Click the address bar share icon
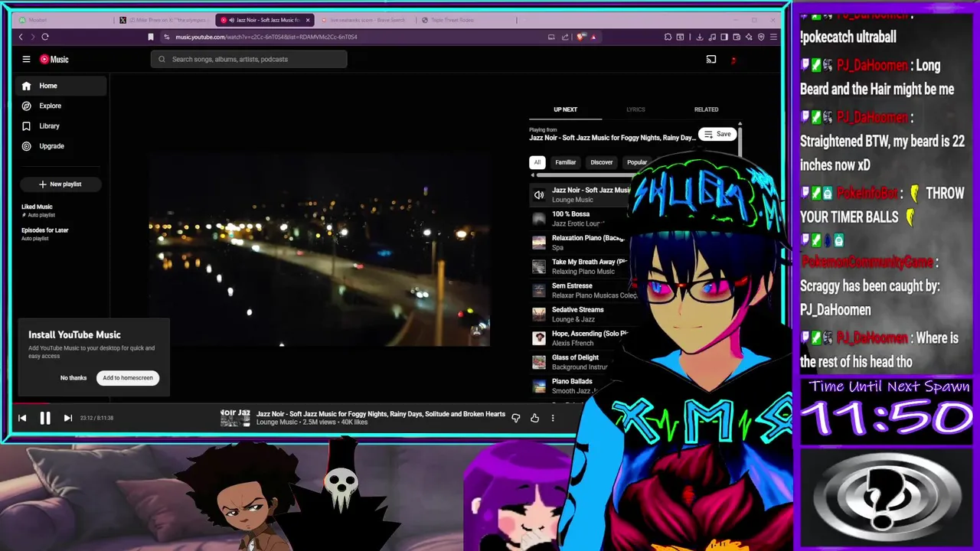The height and width of the screenshot is (551, 980). pyautogui.click(x=565, y=37)
